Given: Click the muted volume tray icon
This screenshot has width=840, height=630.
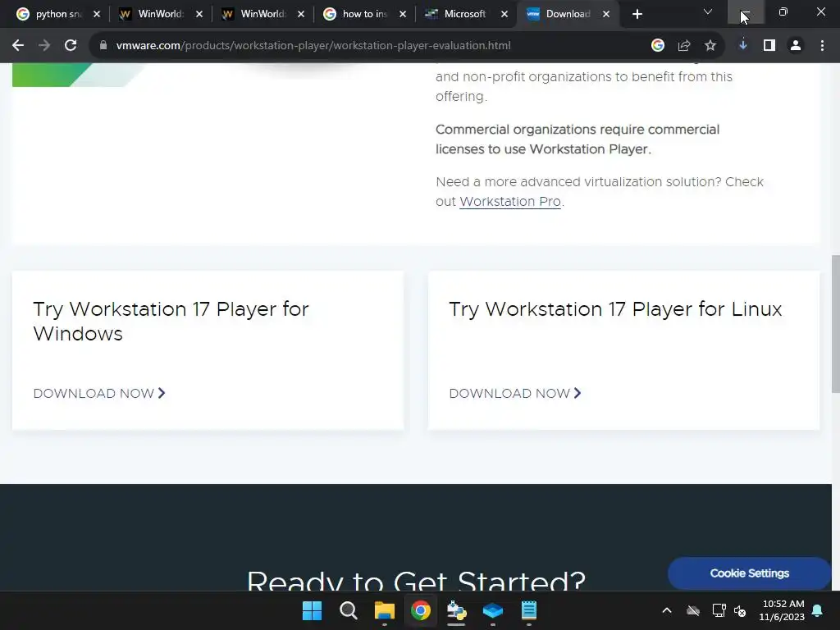Looking at the screenshot, I should [x=741, y=610].
